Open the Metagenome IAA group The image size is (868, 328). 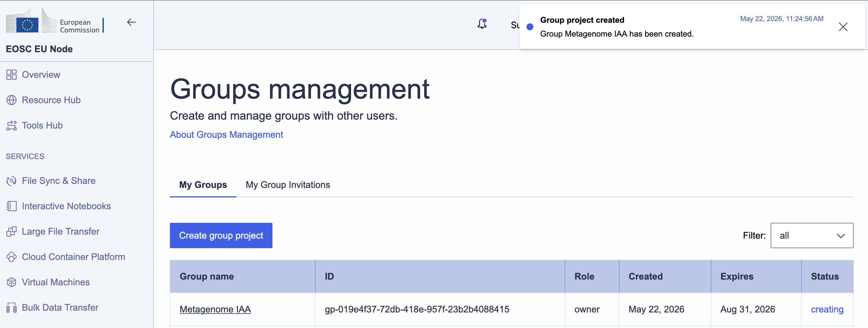215,309
